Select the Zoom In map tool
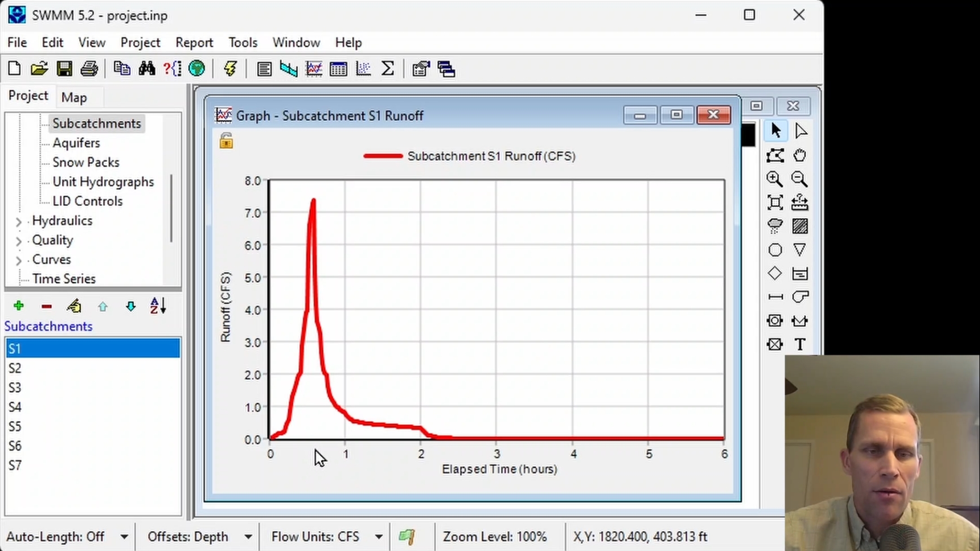This screenshot has height=551, width=980. point(775,179)
